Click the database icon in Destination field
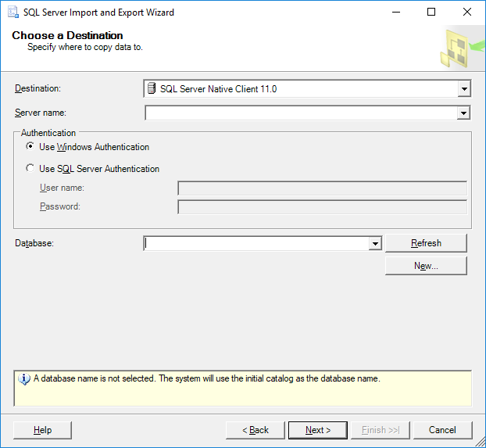Image resolution: width=486 pixels, height=448 pixels. [152, 88]
